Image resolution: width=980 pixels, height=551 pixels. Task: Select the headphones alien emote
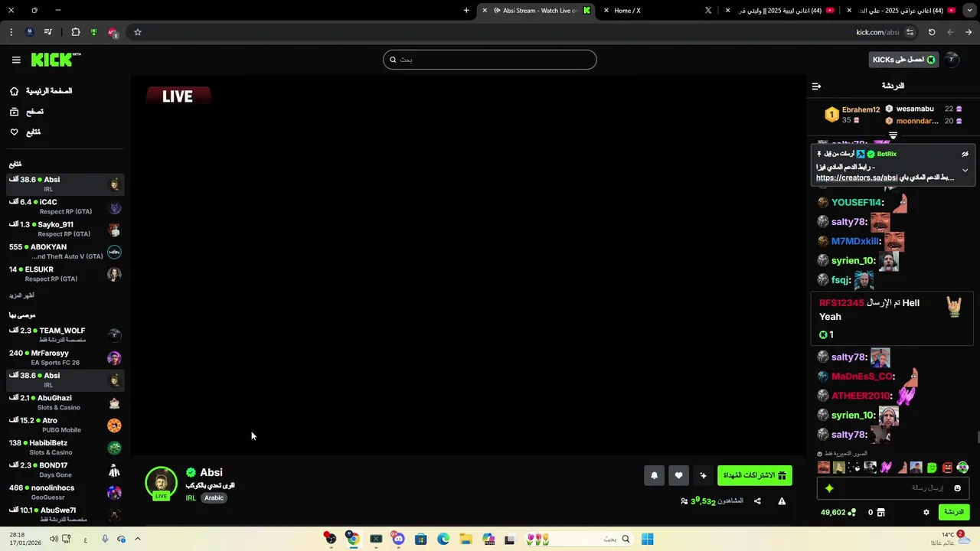(x=962, y=468)
